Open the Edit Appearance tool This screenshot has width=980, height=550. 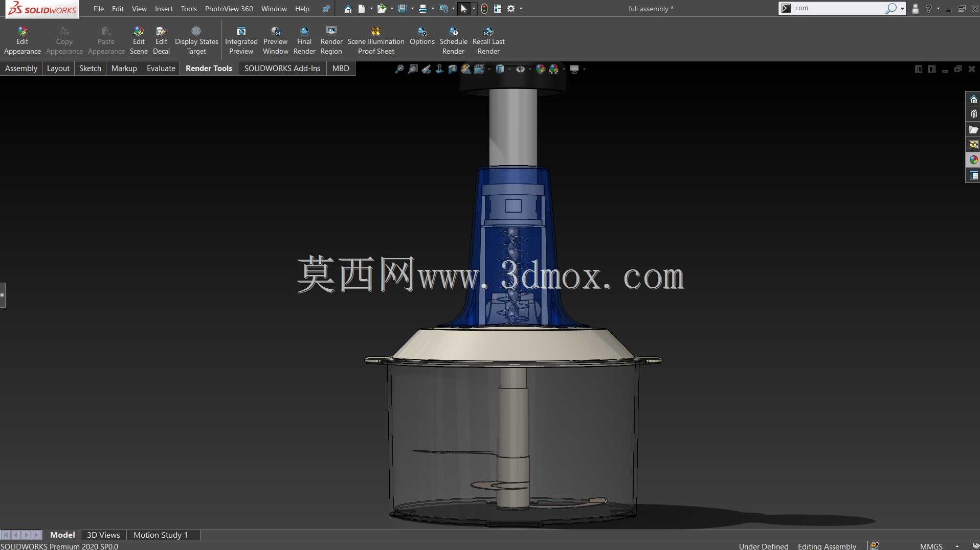[x=22, y=40]
